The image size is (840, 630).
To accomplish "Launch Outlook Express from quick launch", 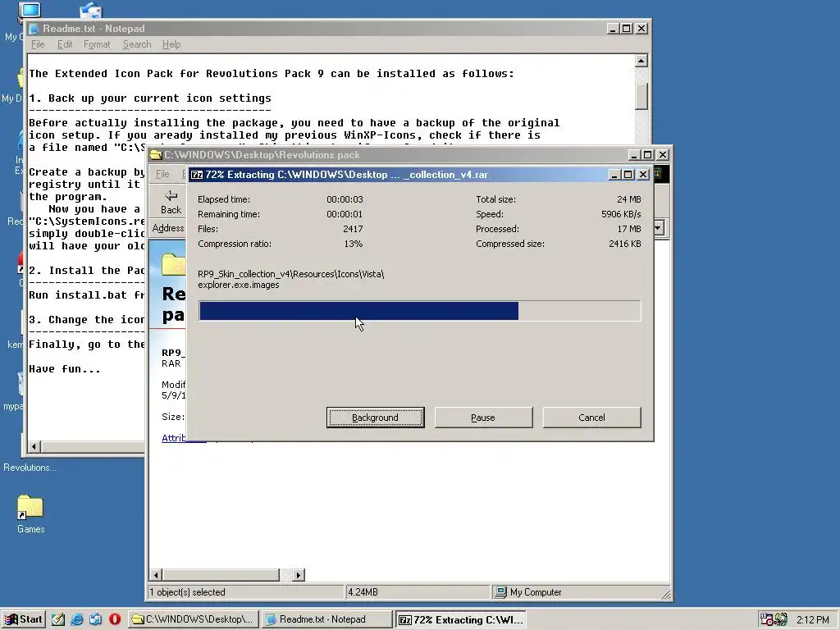I will tap(96, 619).
